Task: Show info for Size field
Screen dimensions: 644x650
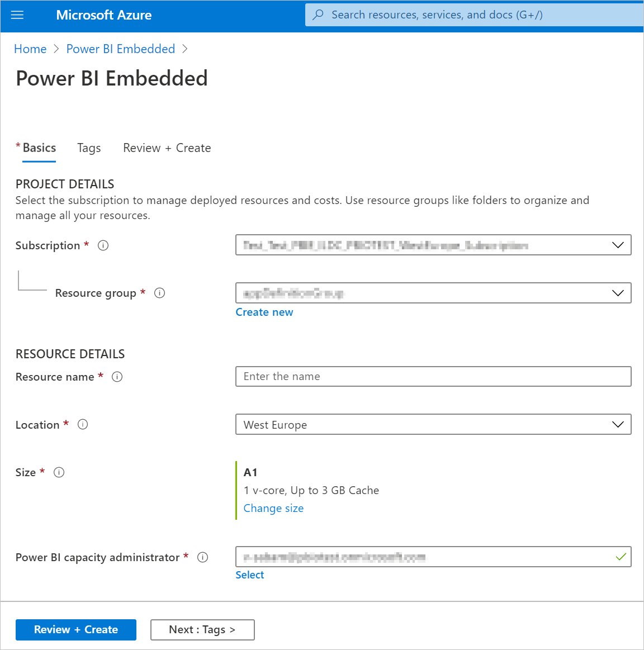Action: (x=59, y=472)
